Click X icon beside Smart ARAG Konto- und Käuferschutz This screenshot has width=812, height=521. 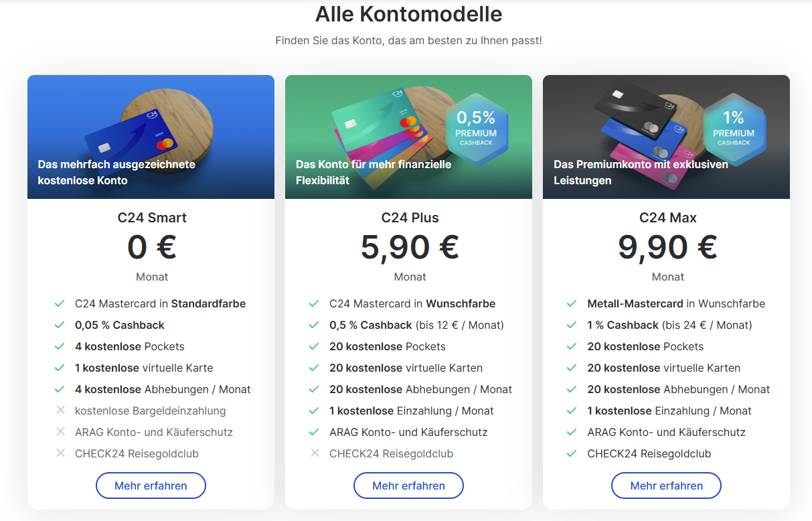tap(60, 431)
